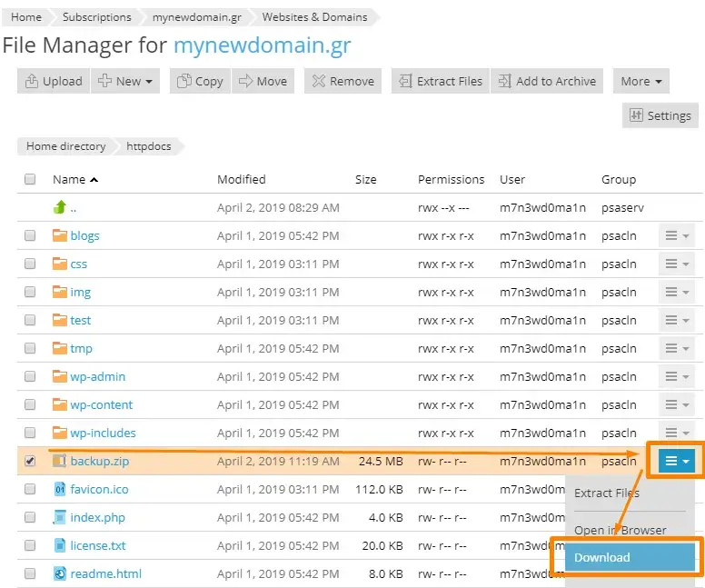Click the test folder icon

(60, 320)
